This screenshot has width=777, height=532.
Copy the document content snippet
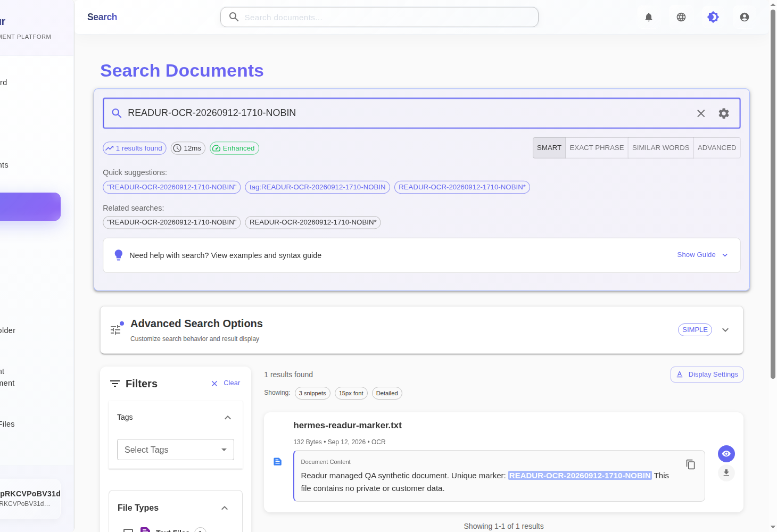(691, 464)
